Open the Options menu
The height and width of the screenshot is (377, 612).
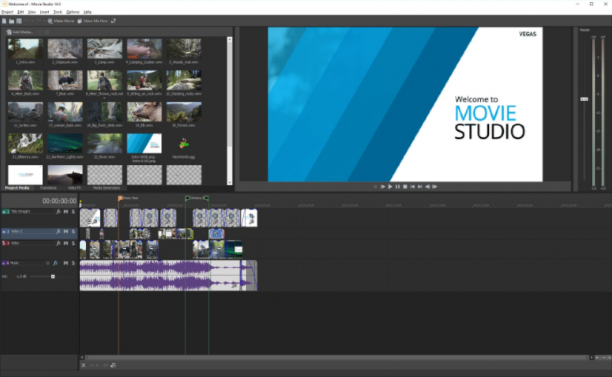click(x=73, y=12)
